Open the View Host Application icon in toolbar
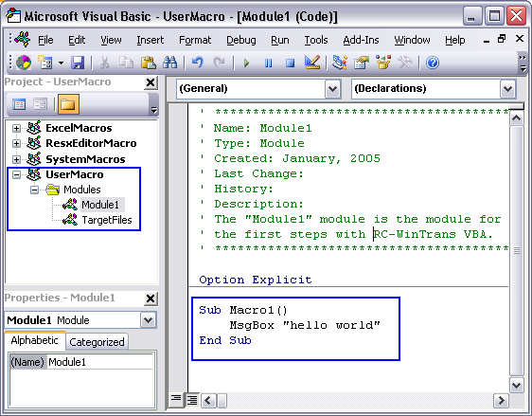The image size is (532, 416). (x=24, y=63)
